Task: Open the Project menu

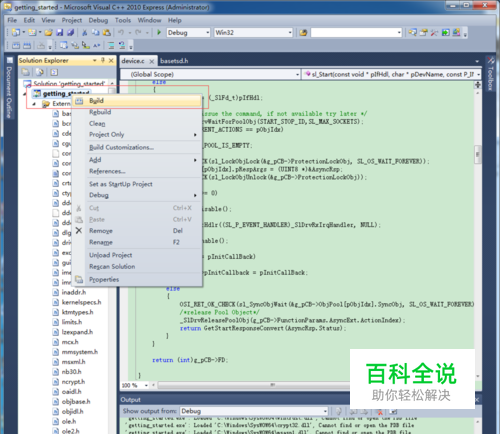Action: (72, 20)
